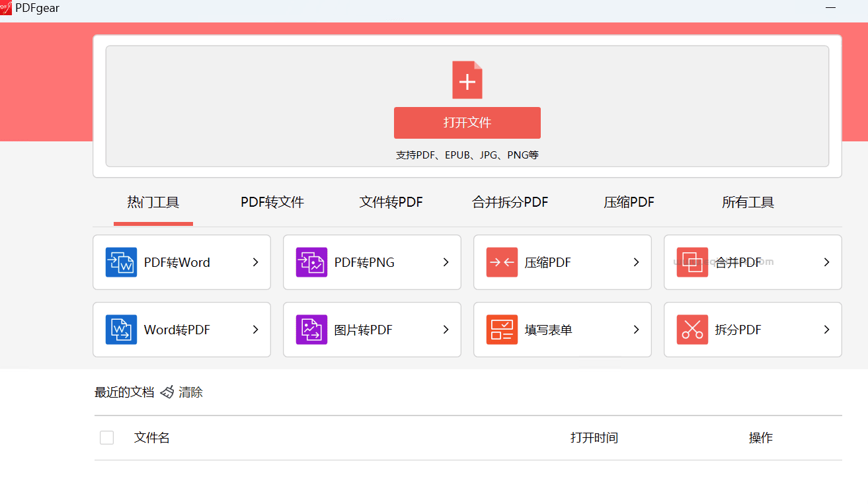Click the plus file upload area
The width and height of the screenshot is (868, 504).
467,79
